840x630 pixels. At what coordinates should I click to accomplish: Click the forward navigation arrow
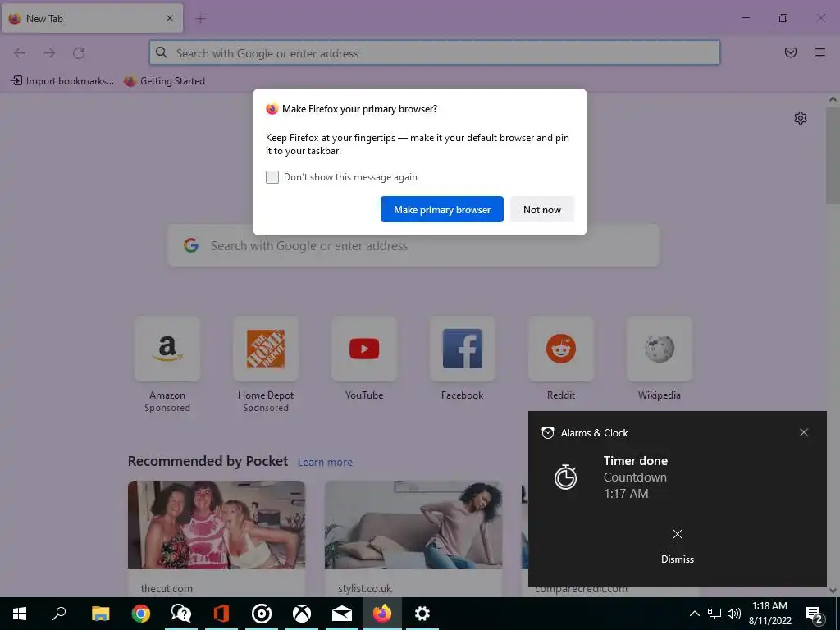point(49,53)
